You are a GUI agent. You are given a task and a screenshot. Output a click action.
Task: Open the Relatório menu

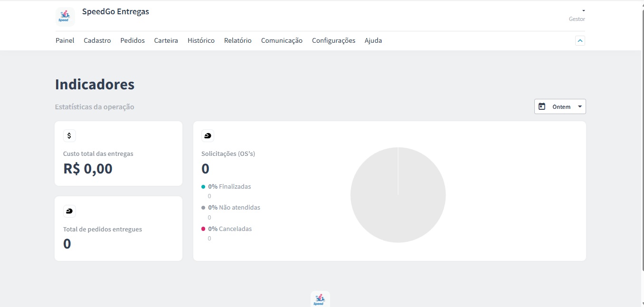point(238,41)
